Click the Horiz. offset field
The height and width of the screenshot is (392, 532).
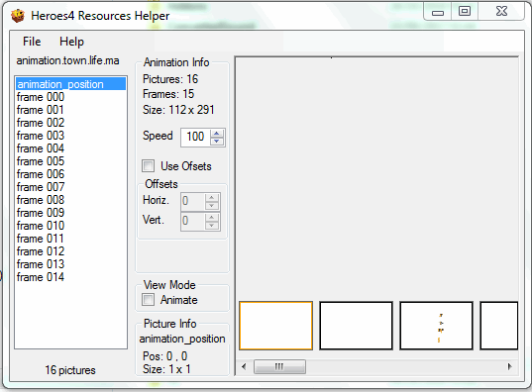click(x=193, y=201)
